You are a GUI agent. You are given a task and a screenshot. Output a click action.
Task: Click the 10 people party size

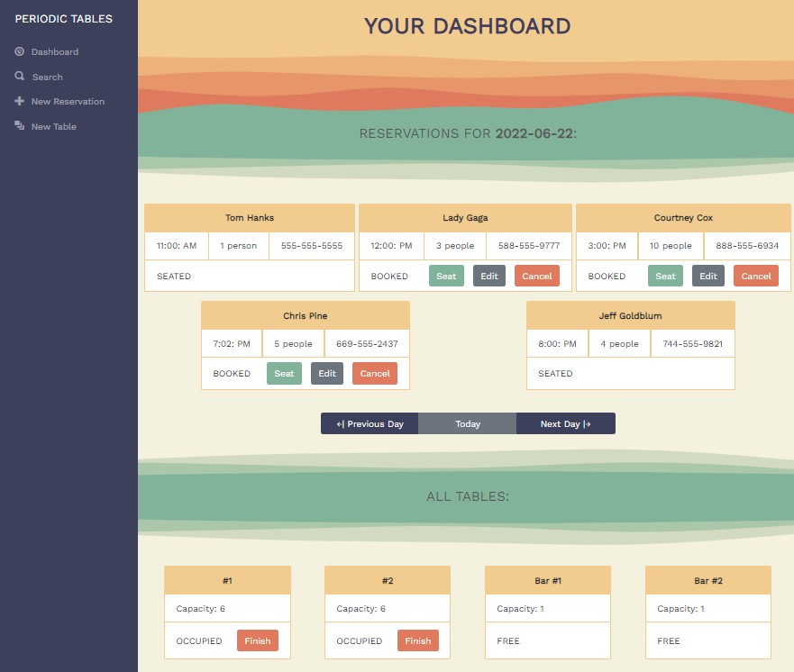[671, 245]
